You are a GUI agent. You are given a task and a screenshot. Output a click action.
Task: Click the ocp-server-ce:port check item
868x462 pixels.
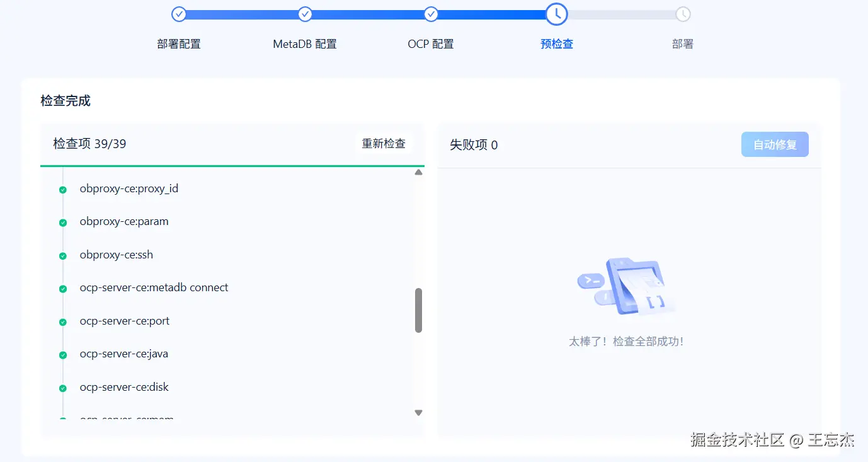tap(125, 321)
